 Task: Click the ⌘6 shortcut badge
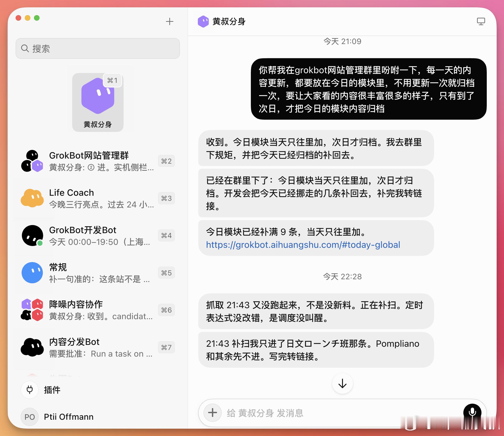pyautogui.click(x=166, y=310)
